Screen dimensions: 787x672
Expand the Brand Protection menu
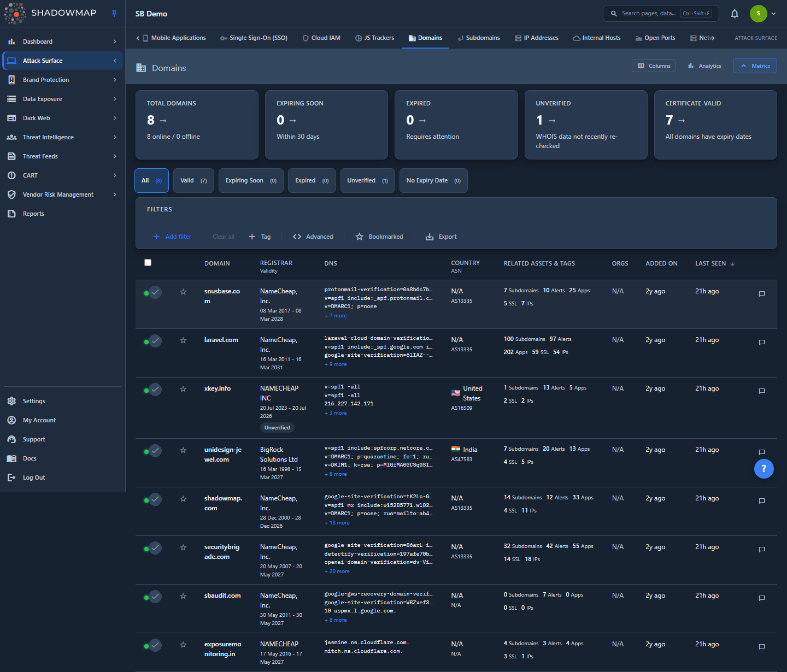pos(115,80)
